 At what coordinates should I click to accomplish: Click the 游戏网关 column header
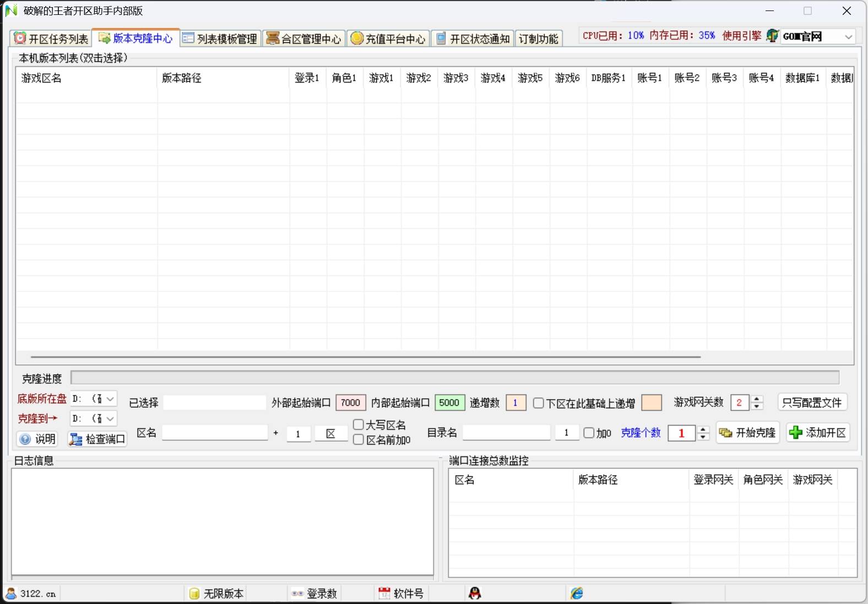tap(813, 479)
